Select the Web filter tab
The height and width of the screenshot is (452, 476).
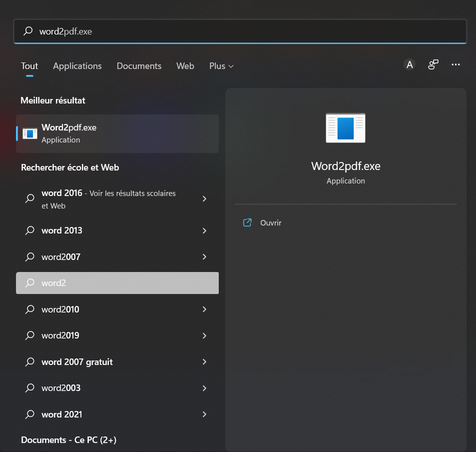pos(185,66)
